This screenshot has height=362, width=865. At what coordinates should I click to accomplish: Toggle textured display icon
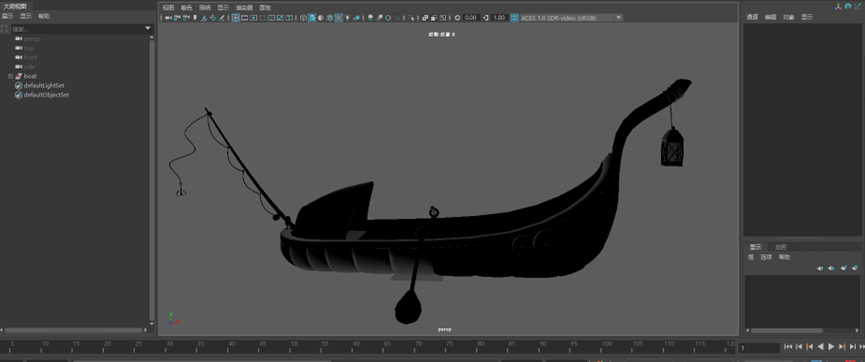(x=339, y=18)
